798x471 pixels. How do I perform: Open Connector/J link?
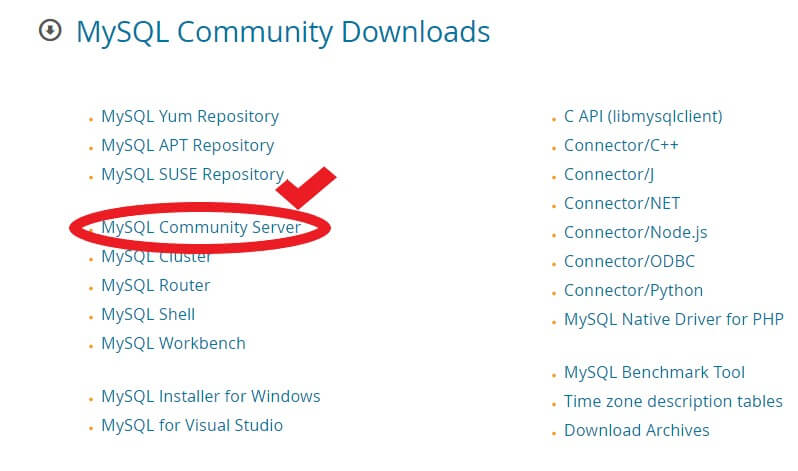pos(609,175)
